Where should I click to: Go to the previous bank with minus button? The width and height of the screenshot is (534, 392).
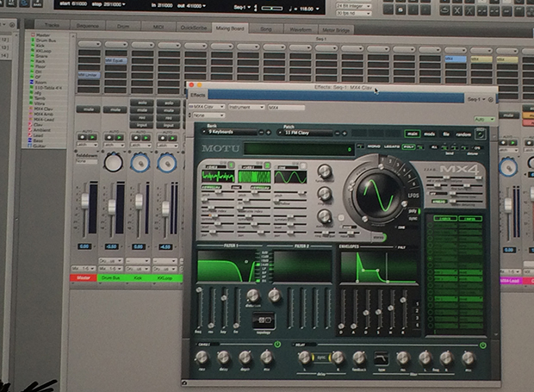coord(261,133)
